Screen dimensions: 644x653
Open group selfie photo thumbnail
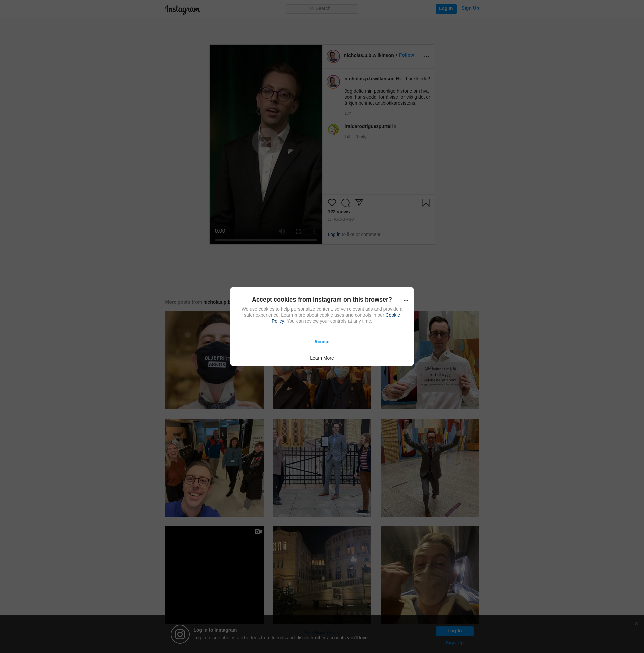pos(214,468)
